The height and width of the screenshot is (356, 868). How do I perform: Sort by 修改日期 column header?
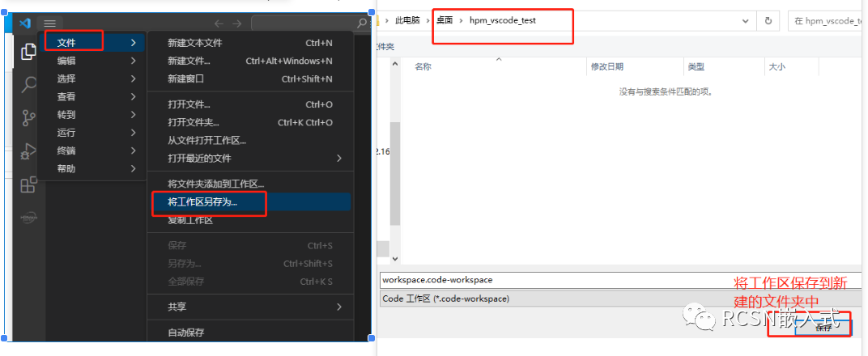607,67
